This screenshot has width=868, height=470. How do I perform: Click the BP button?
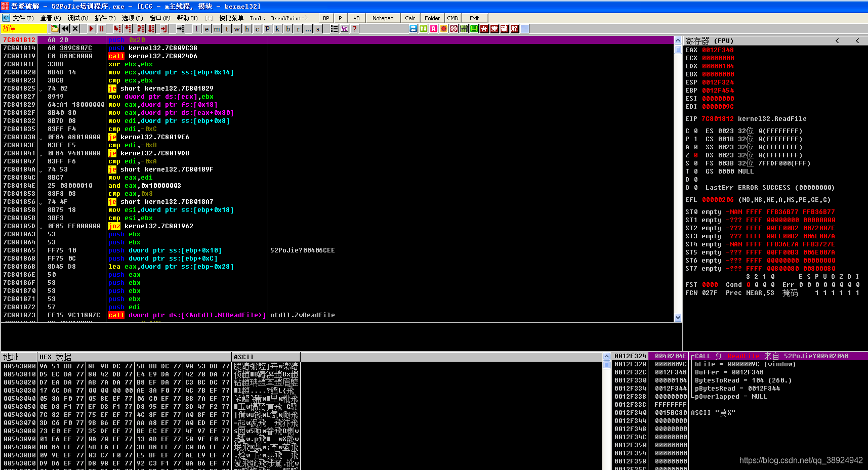[x=326, y=18]
